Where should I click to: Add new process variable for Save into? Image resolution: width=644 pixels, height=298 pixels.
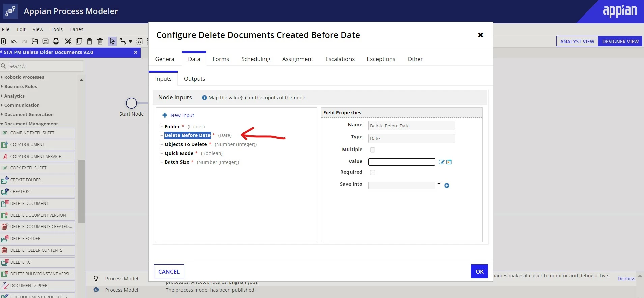click(x=447, y=185)
